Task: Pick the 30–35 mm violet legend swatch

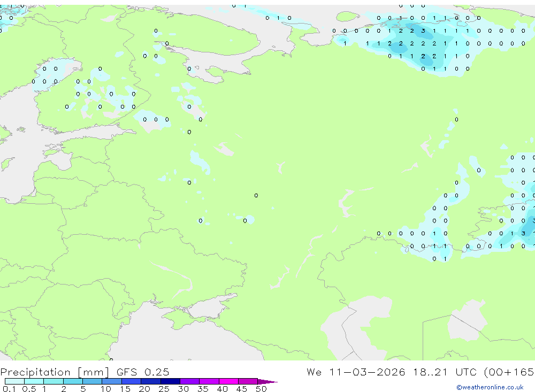Action: [x=190, y=381]
